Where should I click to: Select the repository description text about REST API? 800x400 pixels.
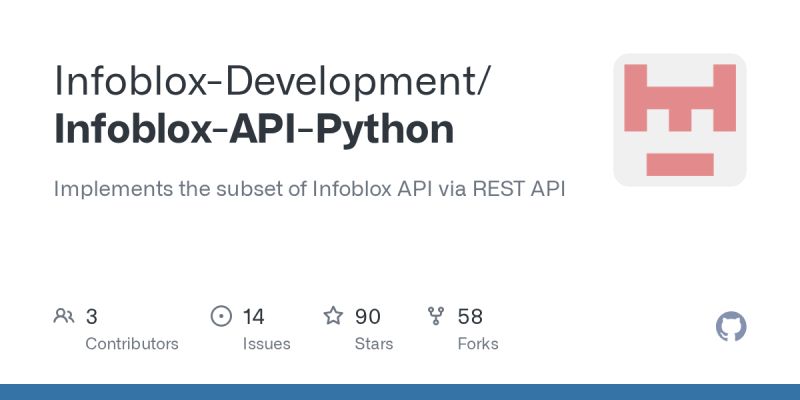tap(310, 189)
